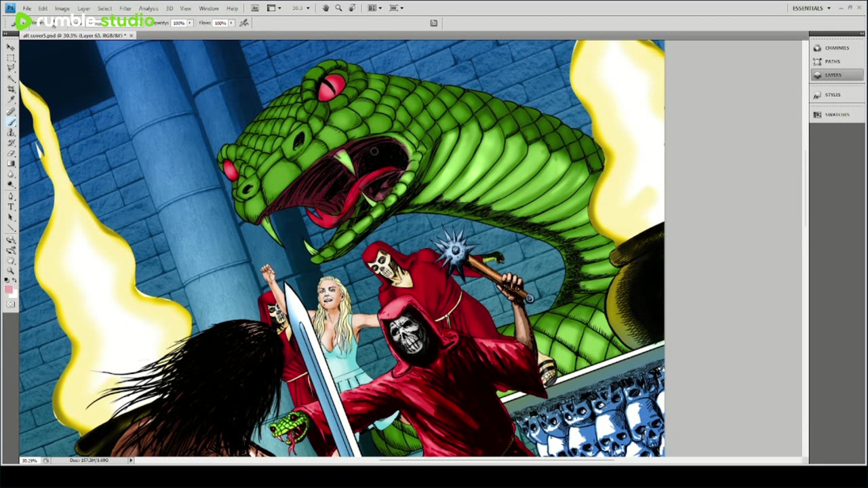This screenshot has height=488, width=868.
Task: Open the Filter menu
Action: coord(125,8)
